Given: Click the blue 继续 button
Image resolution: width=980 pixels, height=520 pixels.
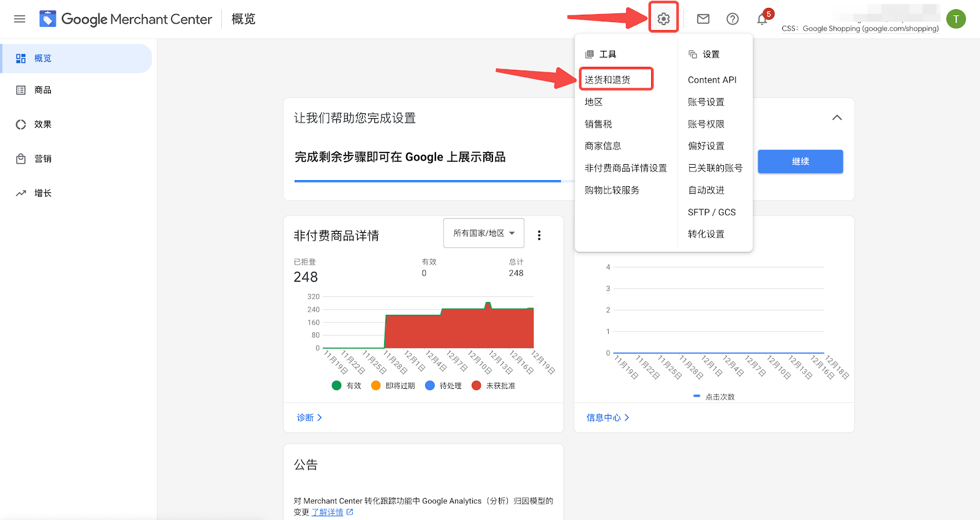Looking at the screenshot, I should click(x=800, y=162).
